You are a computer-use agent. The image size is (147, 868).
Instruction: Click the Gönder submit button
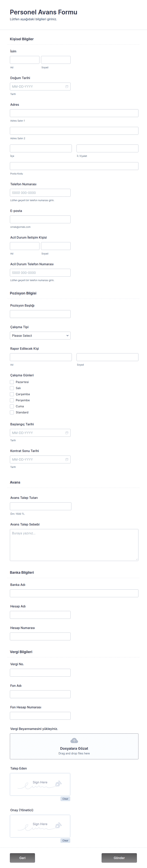[x=119, y=858]
